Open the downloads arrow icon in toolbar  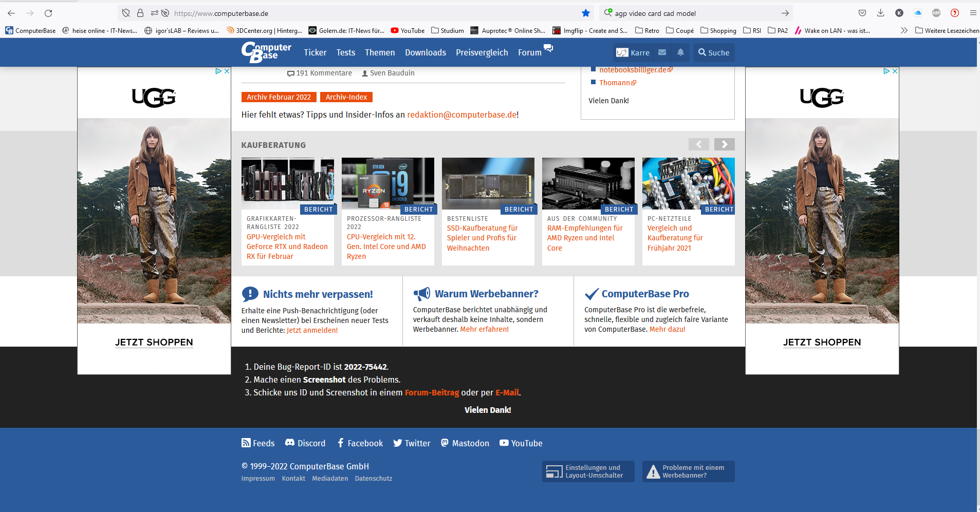pos(881,13)
